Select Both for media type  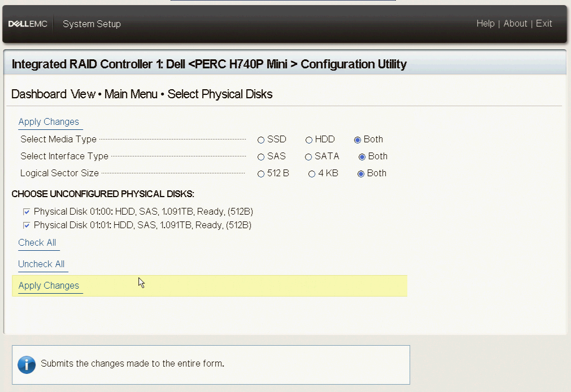[x=358, y=140]
